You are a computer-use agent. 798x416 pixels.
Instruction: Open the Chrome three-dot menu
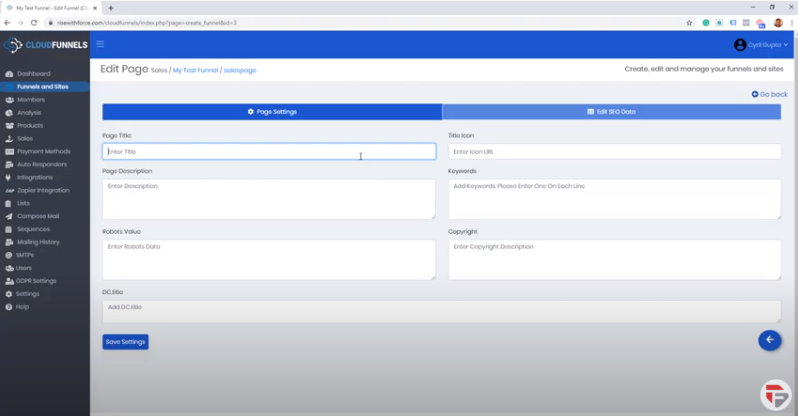[789, 22]
